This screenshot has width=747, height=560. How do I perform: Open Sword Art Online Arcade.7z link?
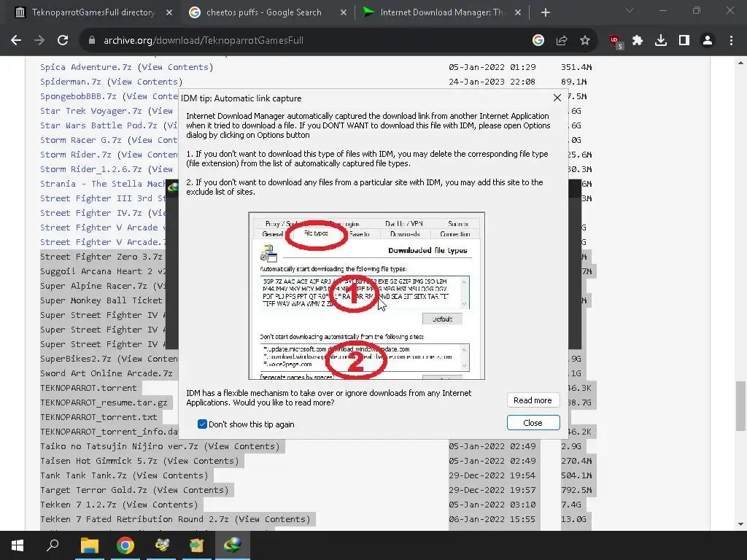pyautogui.click(x=107, y=373)
